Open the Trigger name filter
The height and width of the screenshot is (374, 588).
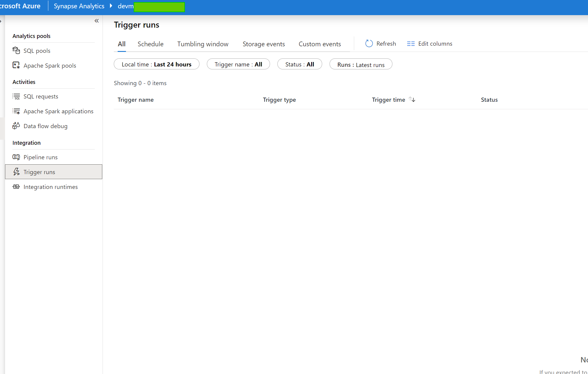tap(238, 64)
